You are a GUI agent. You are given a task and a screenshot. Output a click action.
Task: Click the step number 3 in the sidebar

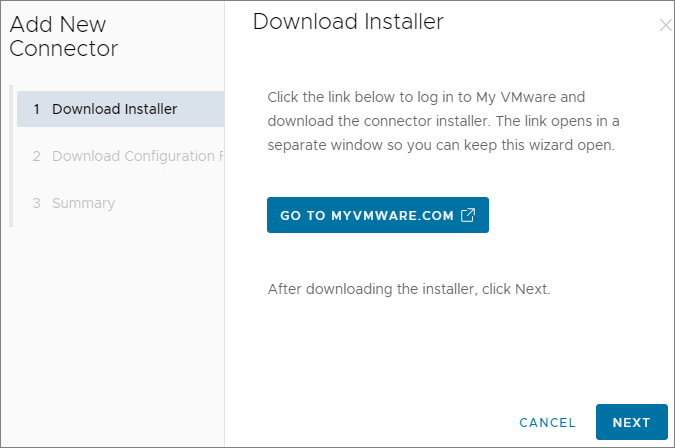(37, 203)
